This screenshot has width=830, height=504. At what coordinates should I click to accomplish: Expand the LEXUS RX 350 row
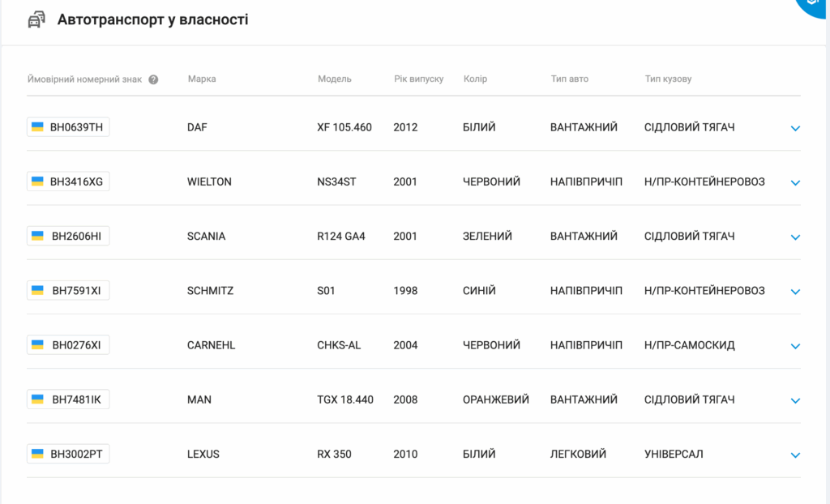coord(795,455)
